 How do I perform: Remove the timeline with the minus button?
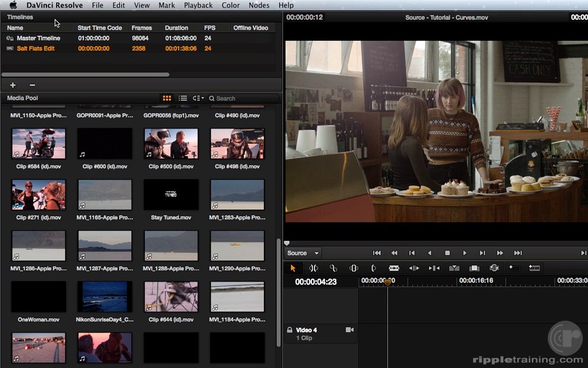tap(32, 85)
